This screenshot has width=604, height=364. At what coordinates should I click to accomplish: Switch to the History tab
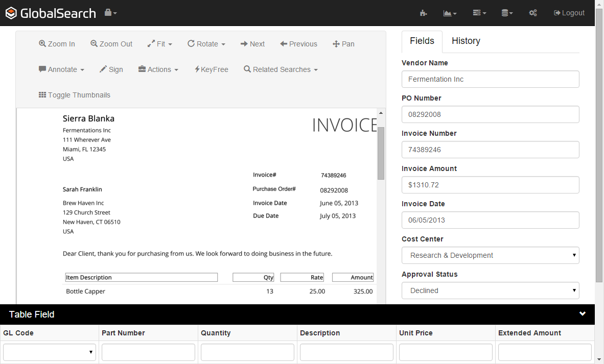tap(466, 41)
